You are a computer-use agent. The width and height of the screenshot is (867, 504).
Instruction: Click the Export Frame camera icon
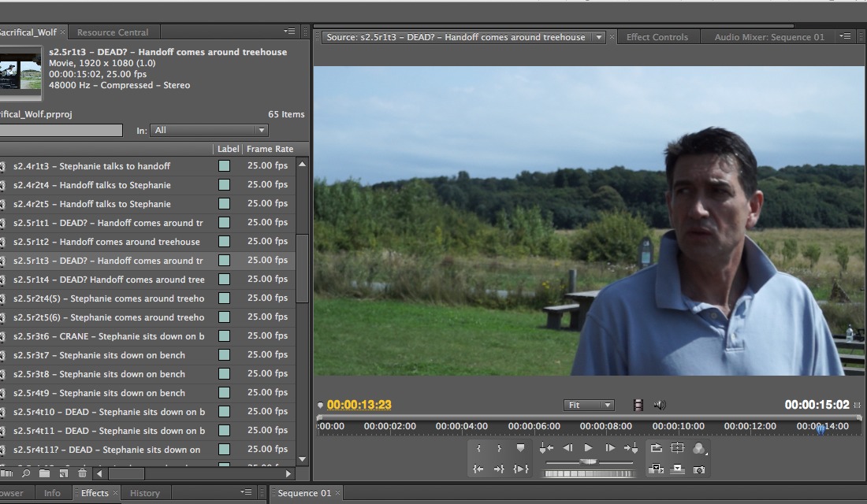pos(698,469)
